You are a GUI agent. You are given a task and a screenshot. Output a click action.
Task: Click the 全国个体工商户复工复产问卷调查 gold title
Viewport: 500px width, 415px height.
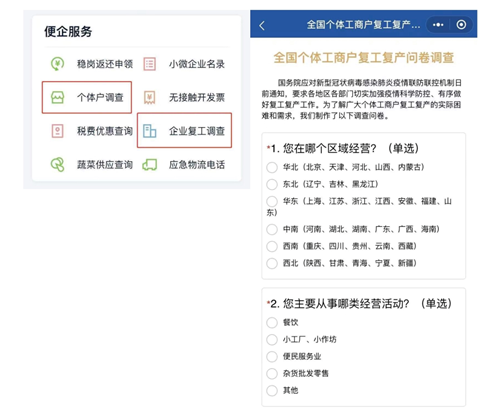[363, 58]
